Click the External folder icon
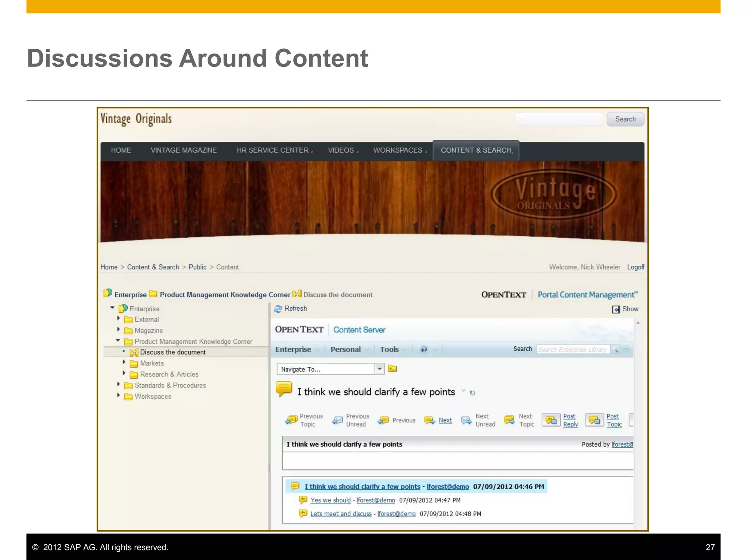Screen dimensions: 747x560 pos(128,320)
